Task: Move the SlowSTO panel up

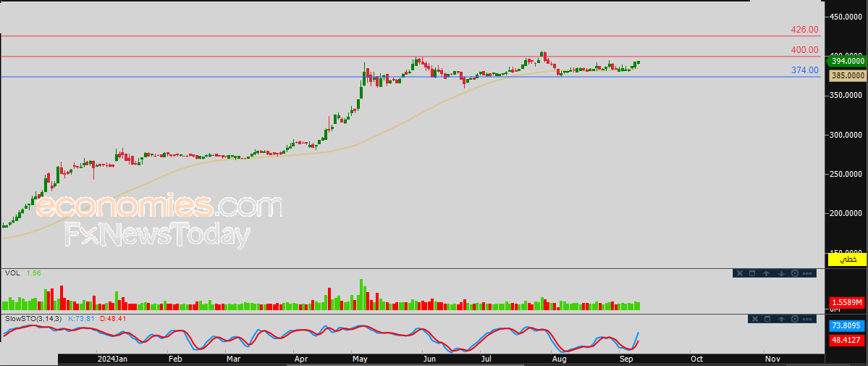Action: [x=782, y=319]
